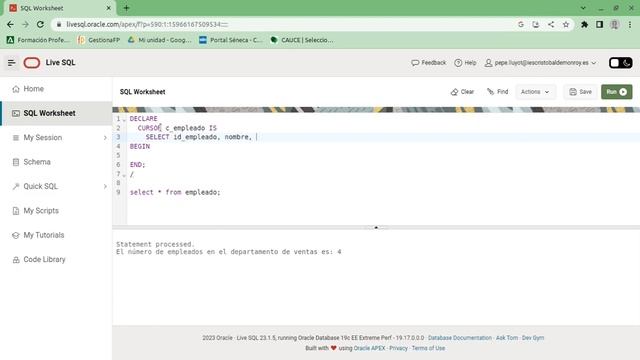Save the SQL worksheet
The width and height of the screenshot is (640, 360).
pyautogui.click(x=580, y=92)
